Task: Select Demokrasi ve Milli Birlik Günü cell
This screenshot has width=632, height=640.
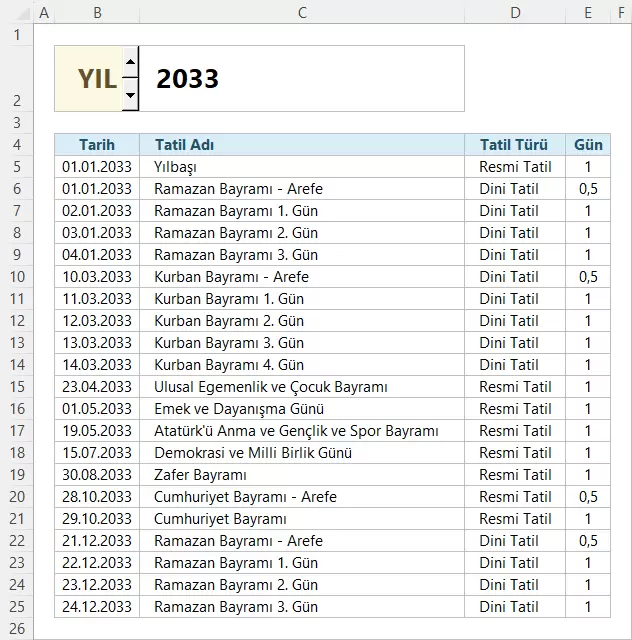Action: 302,453
